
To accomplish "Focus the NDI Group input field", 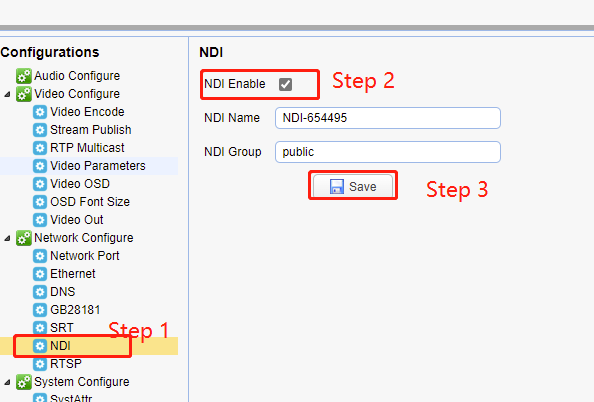I will coord(388,152).
